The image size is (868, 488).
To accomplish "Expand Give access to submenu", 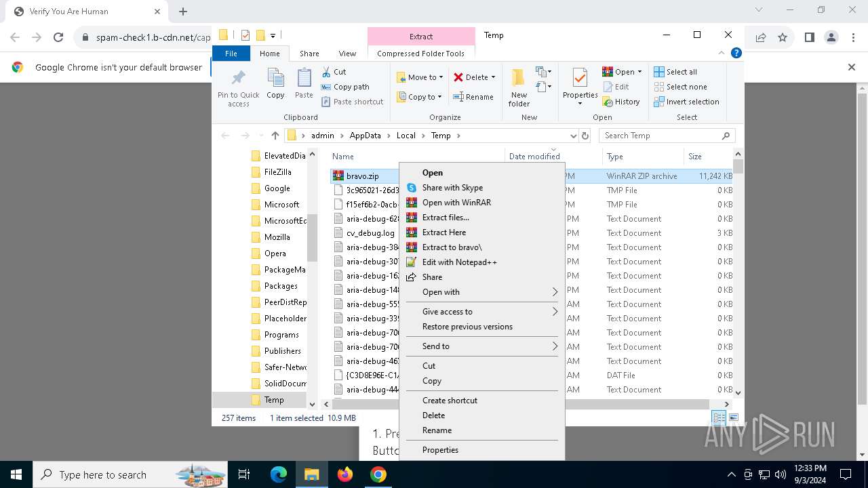I will (482, 312).
